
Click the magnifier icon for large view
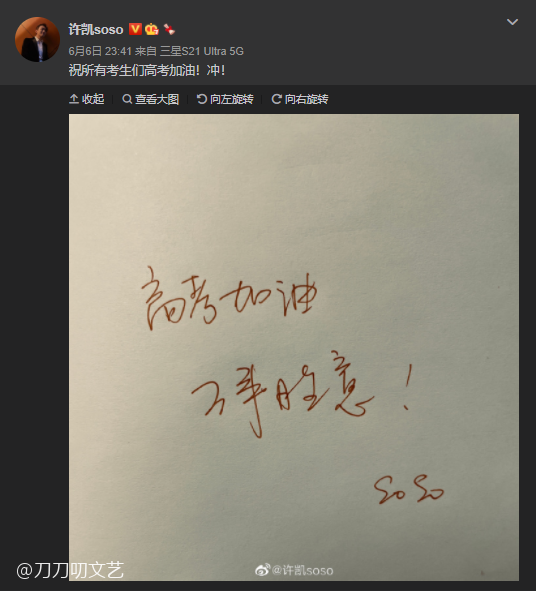coord(127,99)
